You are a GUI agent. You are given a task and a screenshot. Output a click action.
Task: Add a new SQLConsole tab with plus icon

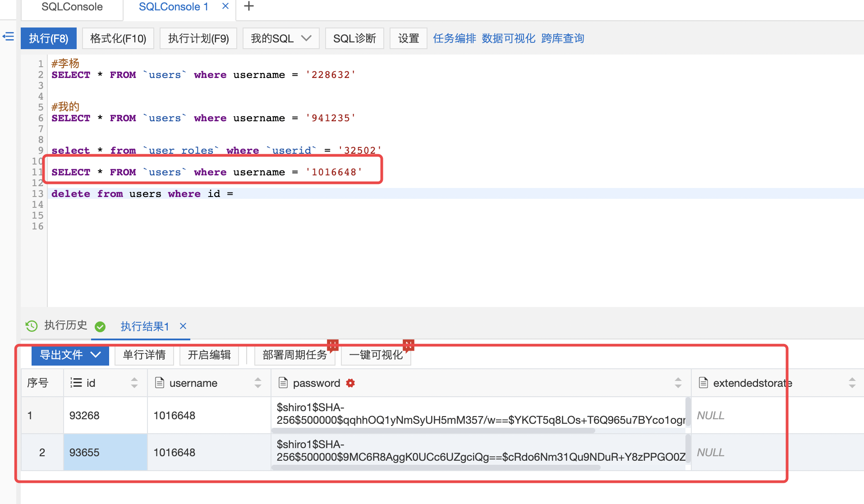[248, 6]
